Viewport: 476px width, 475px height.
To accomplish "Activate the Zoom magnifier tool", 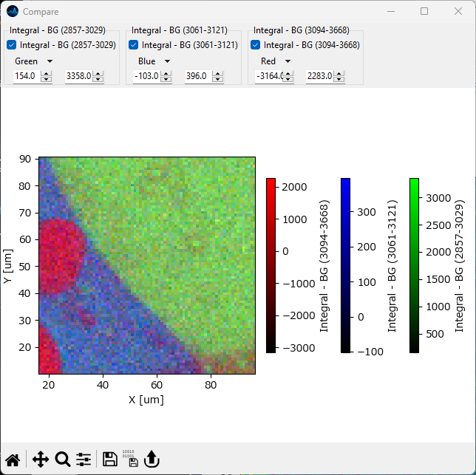I will (x=63, y=459).
